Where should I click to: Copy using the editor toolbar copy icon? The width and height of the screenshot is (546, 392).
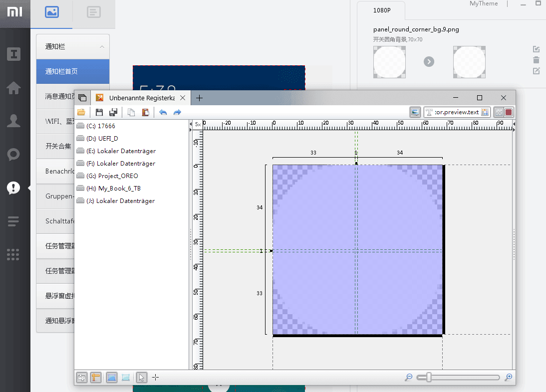click(x=131, y=112)
